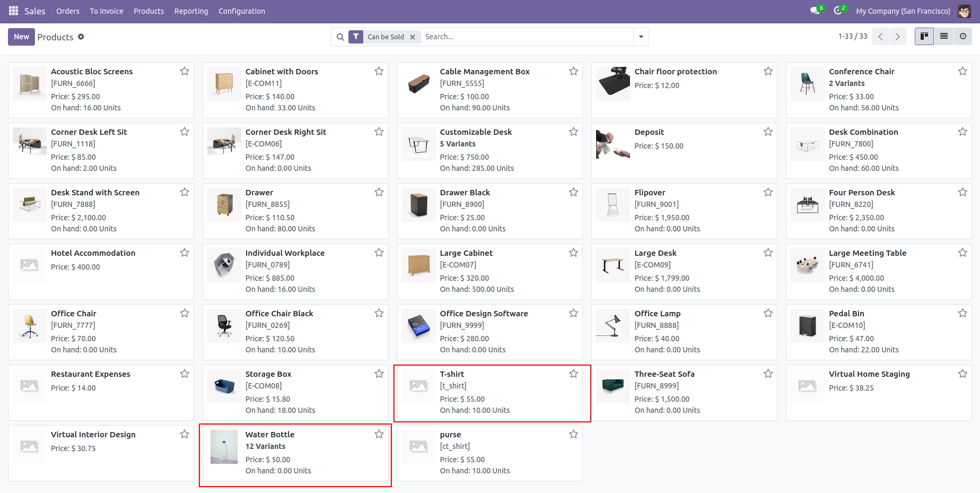Toggle the favorite star on Deposit
The height and width of the screenshot is (493, 980).
click(767, 131)
